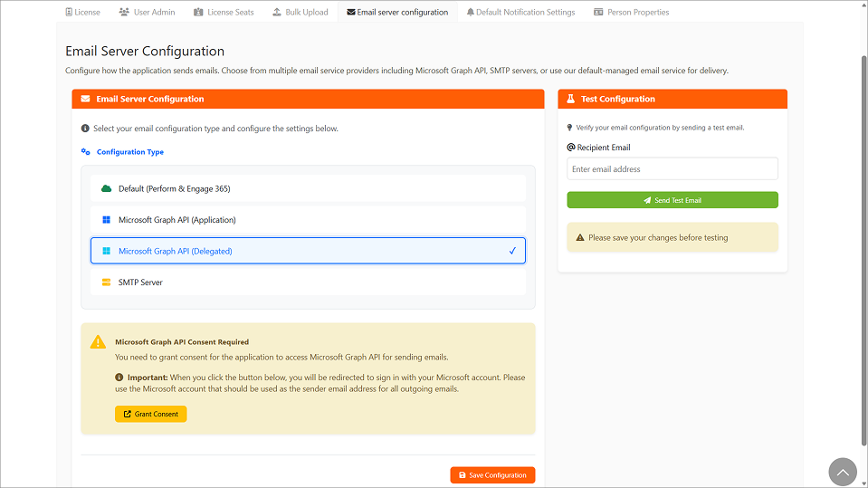This screenshot has width=868, height=488.
Task: Click the people icon on User Admin tab
Action: [x=124, y=12]
